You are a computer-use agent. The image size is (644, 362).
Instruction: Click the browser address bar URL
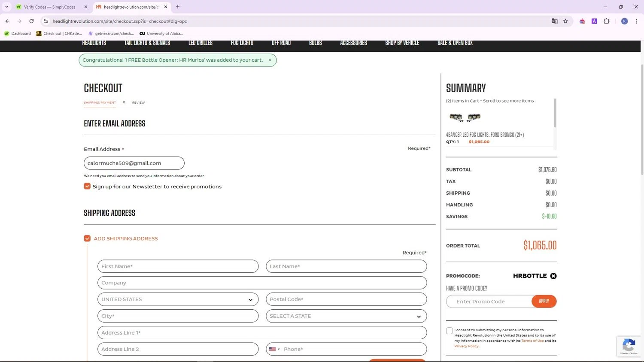click(120, 21)
